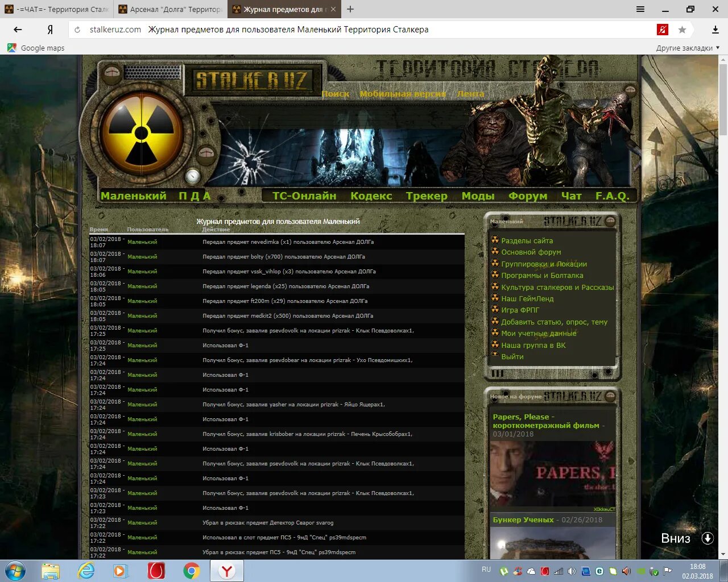Open the uTorrent tray icon
The width and height of the screenshot is (728, 582).
504,571
